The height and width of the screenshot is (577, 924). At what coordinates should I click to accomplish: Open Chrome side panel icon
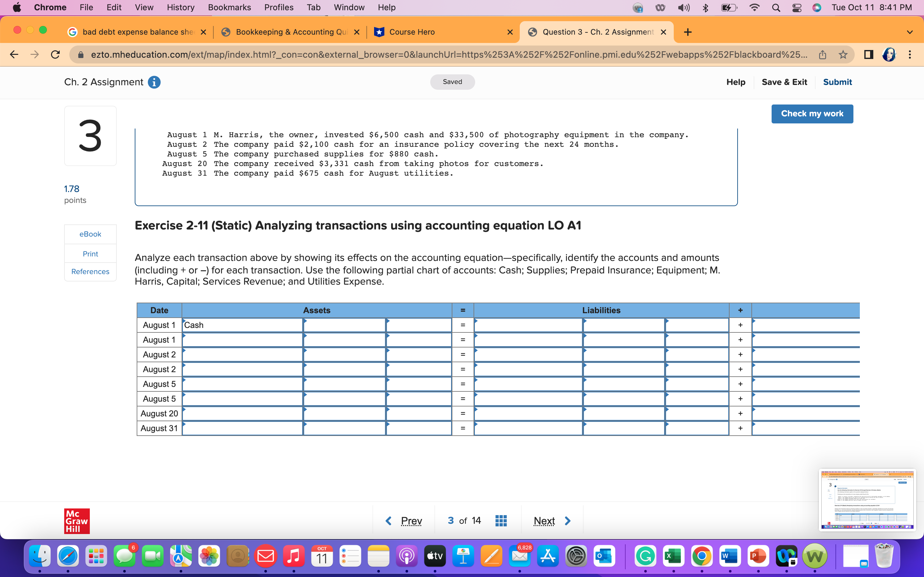point(868,54)
